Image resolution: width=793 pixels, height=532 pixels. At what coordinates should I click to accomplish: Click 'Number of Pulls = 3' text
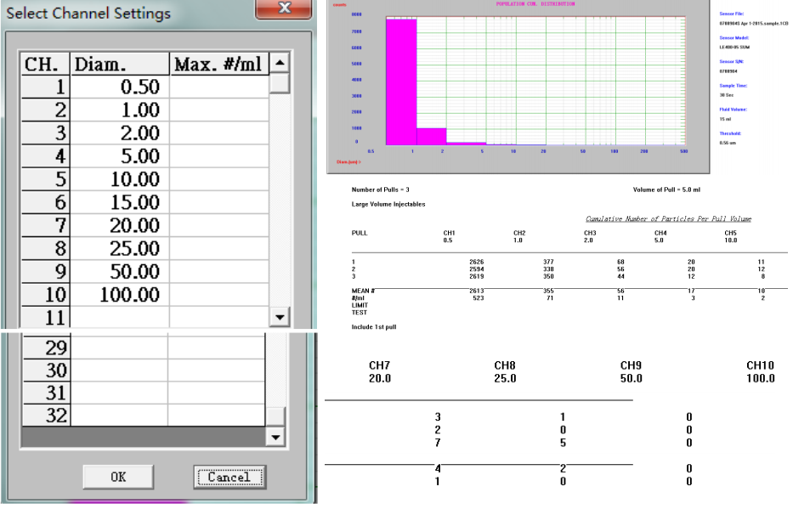[380, 190]
